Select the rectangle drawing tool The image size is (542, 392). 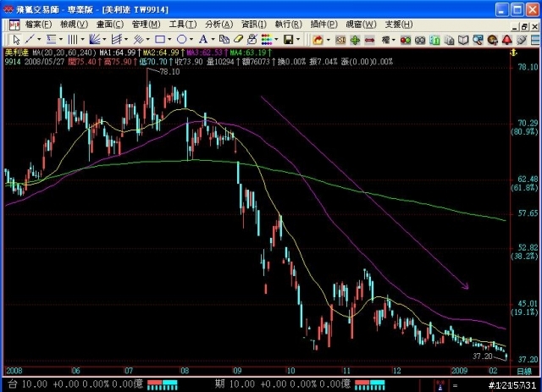[x=160, y=40]
